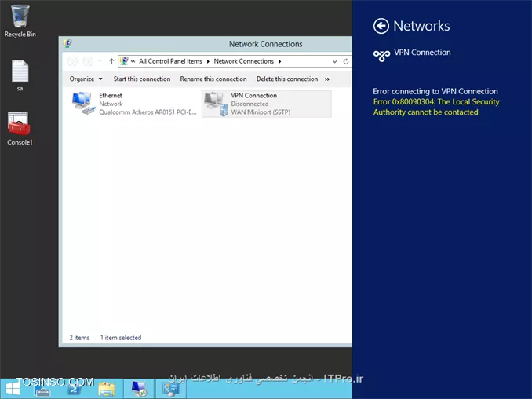532x399 pixels.
Task: Click the Error 0x80090304 message
Action: [x=436, y=107]
